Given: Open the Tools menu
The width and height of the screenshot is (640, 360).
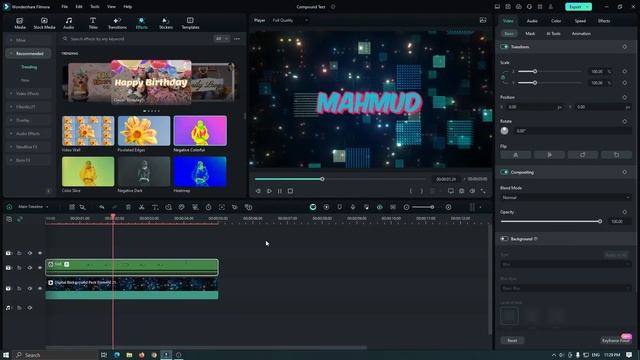Looking at the screenshot, I should click(x=95, y=7).
